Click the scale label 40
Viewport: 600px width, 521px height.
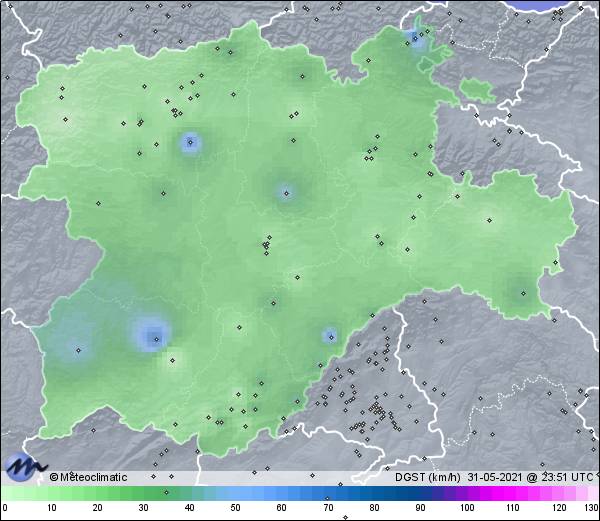(189, 508)
